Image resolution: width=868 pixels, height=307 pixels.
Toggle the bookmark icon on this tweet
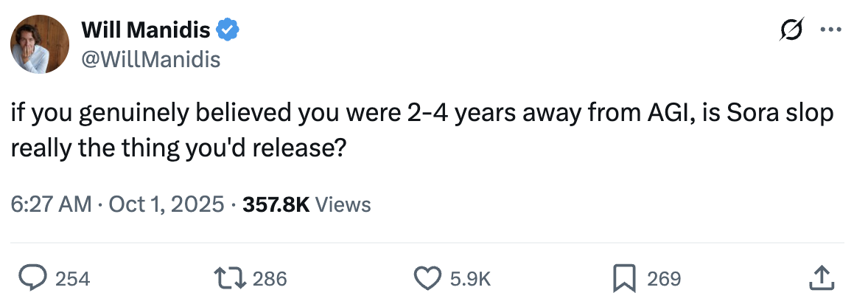[x=625, y=277]
